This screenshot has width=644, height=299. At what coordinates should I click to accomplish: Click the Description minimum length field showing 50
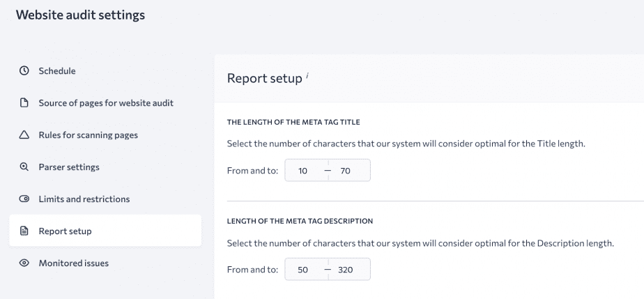305,270
